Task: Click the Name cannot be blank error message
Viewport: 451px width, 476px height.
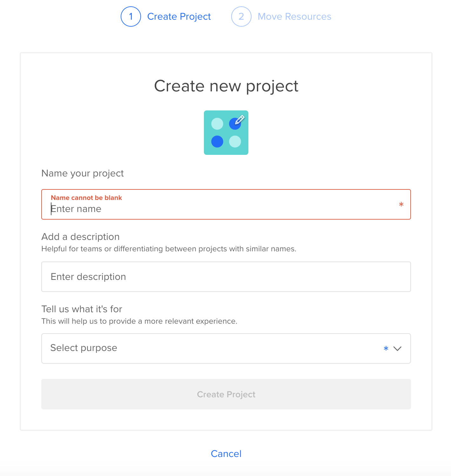Action: pyautogui.click(x=86, y=198)
